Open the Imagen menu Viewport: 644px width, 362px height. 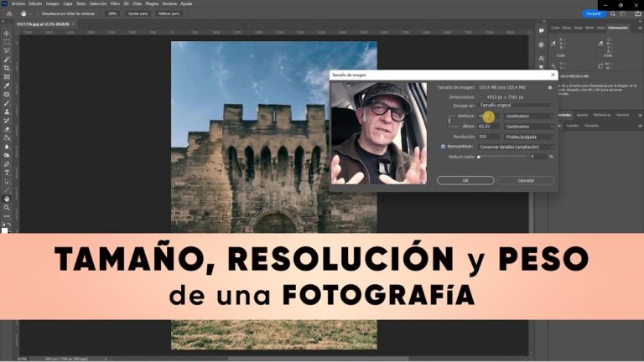tap(54, 3)
